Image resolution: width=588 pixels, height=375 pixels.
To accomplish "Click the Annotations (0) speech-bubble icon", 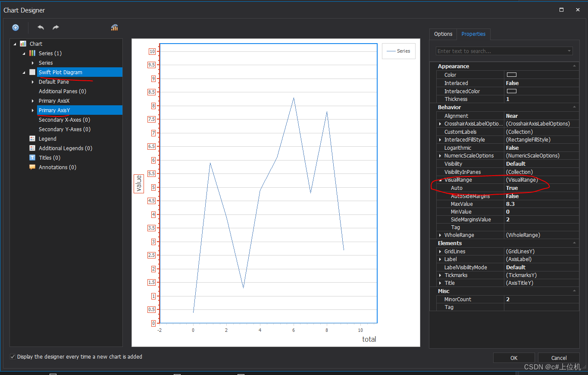I will 33,167.
